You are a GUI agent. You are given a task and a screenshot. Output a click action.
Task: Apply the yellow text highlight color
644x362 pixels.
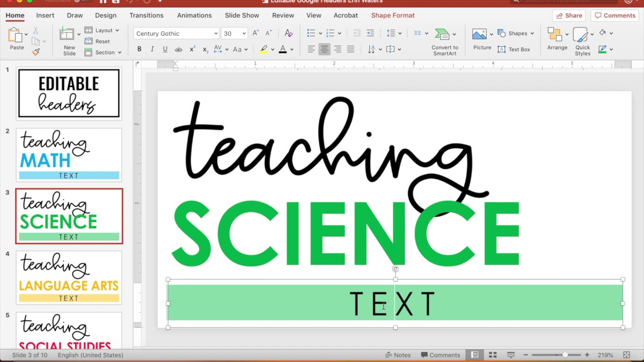[264, 49]
